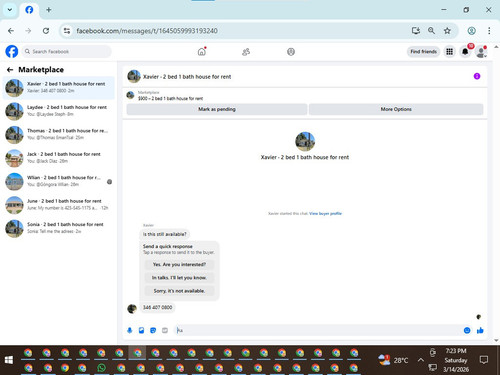Screen dimensions: 500x375
Task: Reload the page
Action: click(46, 31)
